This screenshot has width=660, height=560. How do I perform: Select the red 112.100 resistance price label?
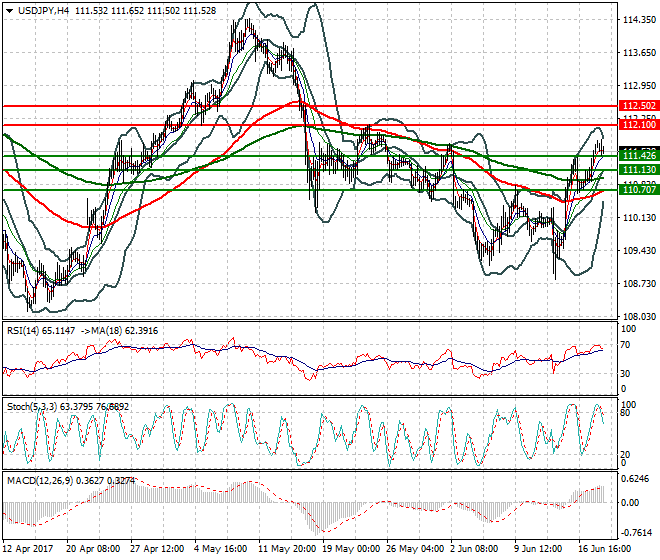[639, 125]
